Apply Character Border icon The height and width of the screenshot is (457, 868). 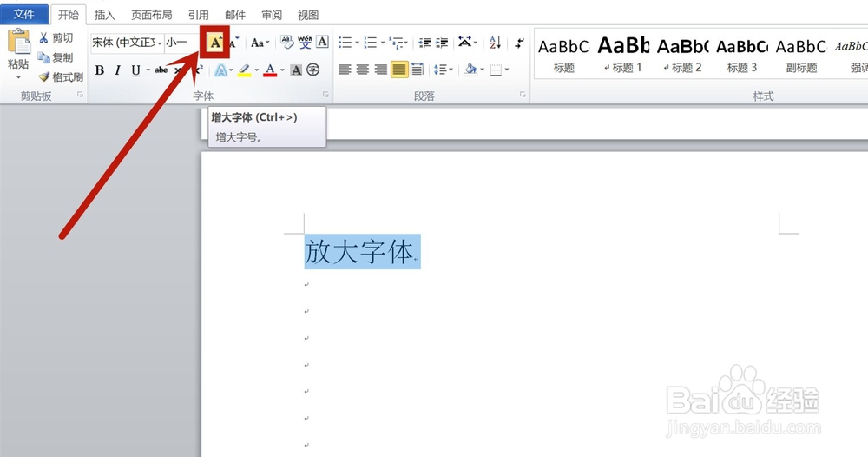point(322,42)
